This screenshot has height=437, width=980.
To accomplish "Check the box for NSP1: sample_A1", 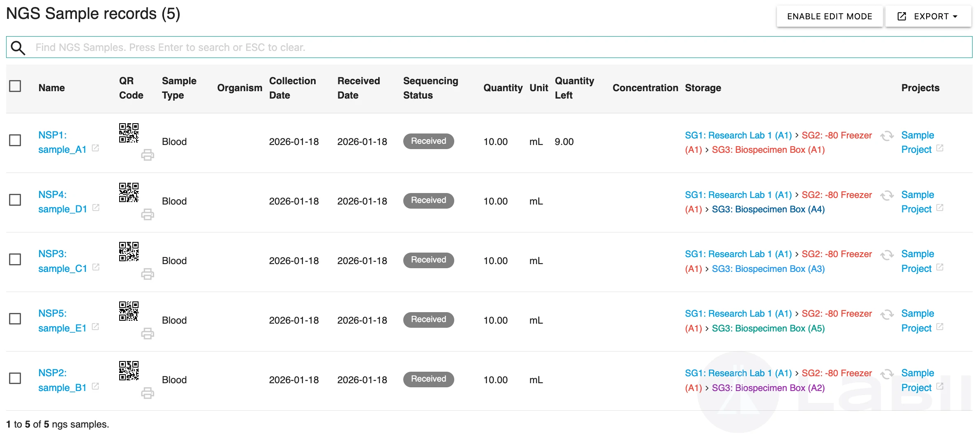I will tap(15, 140).
